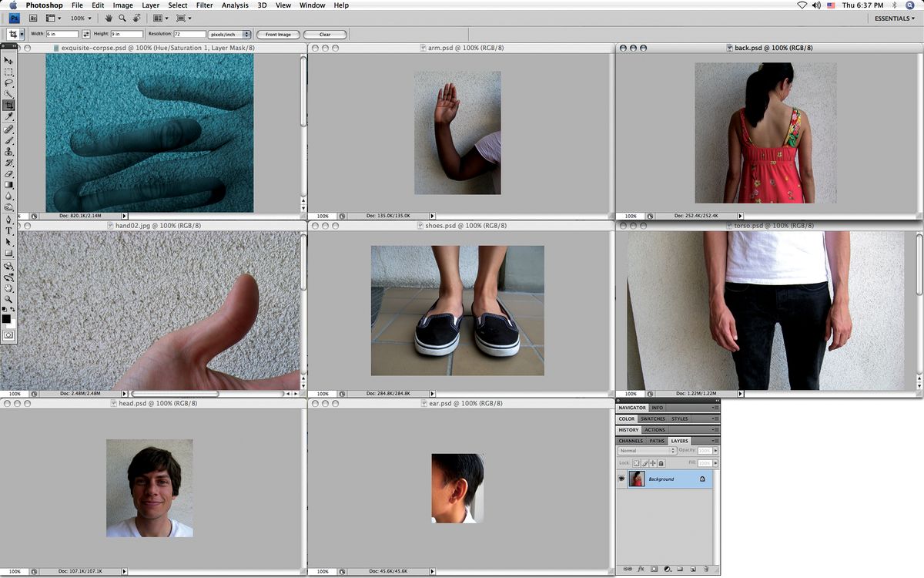Select the Lasso tool
This screenshot has height=578, width=924.
8,82
